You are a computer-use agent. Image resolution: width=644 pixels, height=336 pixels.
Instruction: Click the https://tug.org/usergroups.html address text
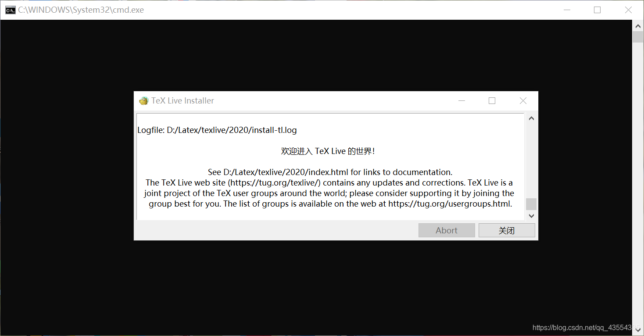tap(450, 204)
